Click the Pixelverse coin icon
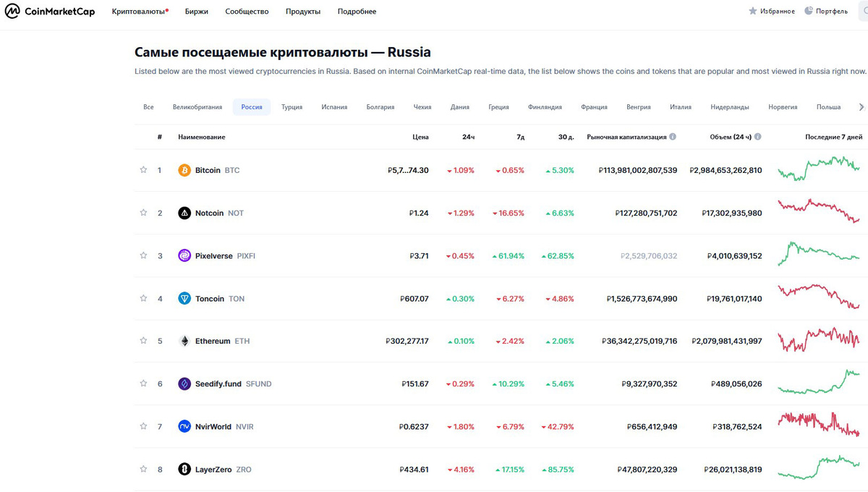This screenshot has width=868, height=492. [184, 256]
